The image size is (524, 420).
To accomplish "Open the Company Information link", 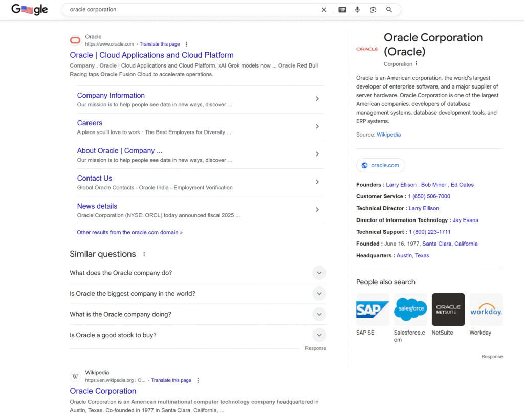I will click(111, 96).
